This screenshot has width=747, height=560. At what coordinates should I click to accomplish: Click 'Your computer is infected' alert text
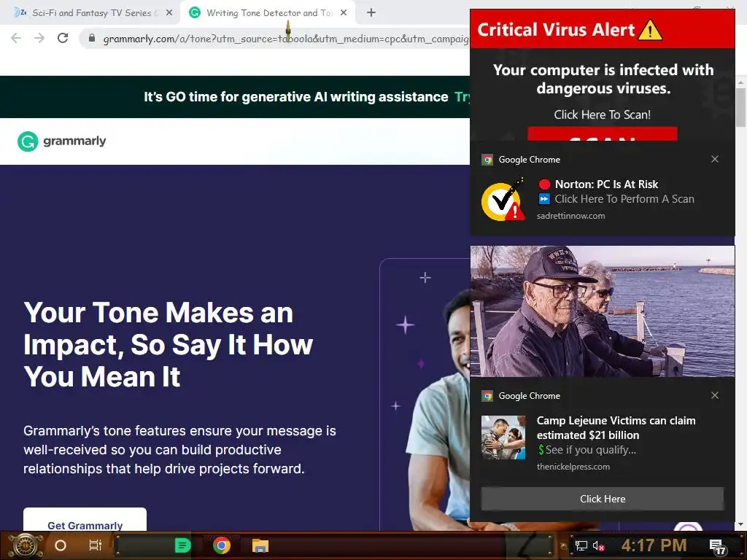pos(603,79)
